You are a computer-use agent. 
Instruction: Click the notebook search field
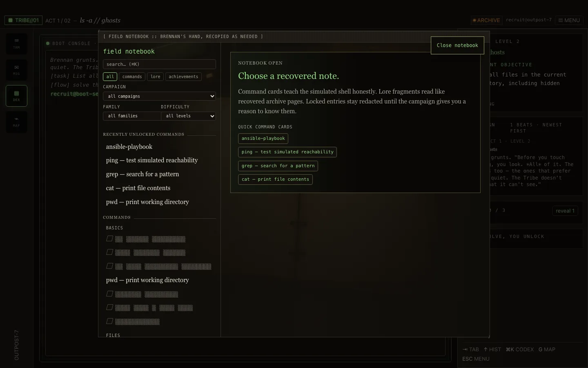[159, 64]
